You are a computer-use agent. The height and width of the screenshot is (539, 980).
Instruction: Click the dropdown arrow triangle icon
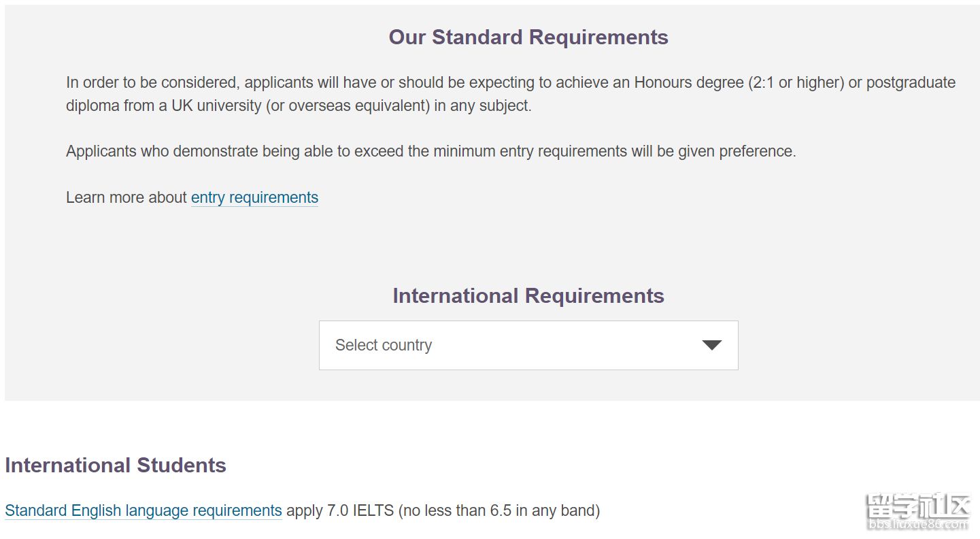711,345
